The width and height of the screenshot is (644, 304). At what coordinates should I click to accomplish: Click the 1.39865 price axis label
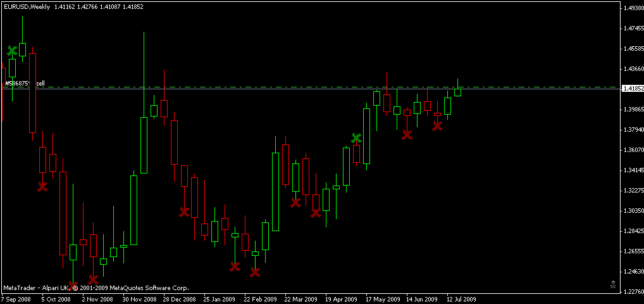[633, 110]
